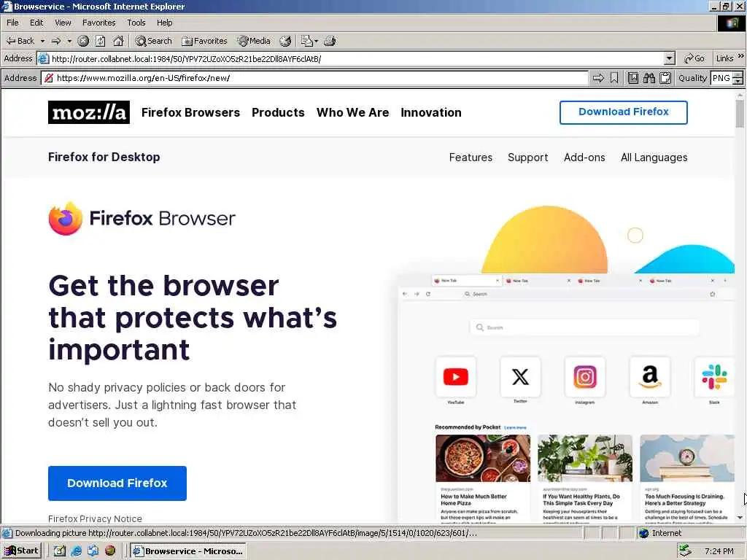This screenshot has width=747, height=560.
Task: Click the system tray network icon
Action: pos(685,551)
